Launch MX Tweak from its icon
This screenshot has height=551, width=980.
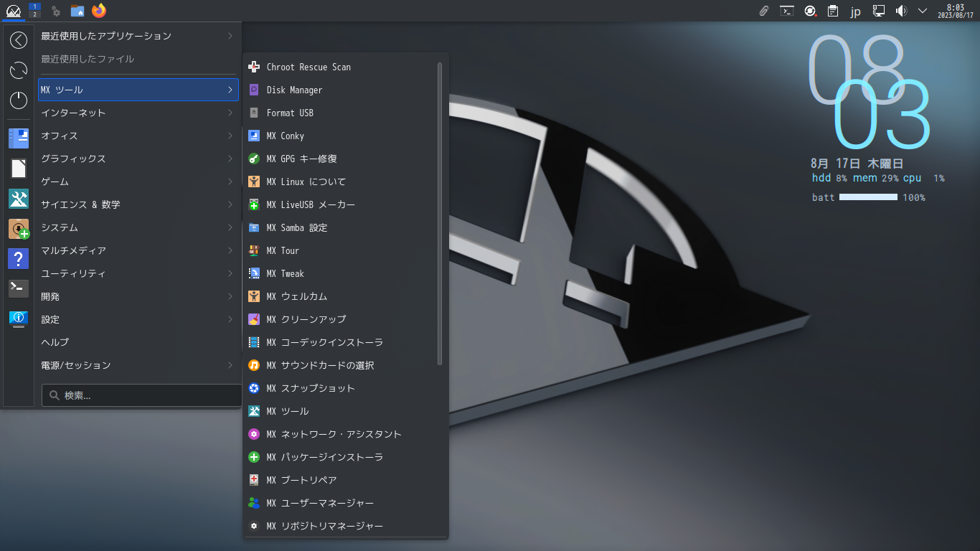tap(253, 273)
